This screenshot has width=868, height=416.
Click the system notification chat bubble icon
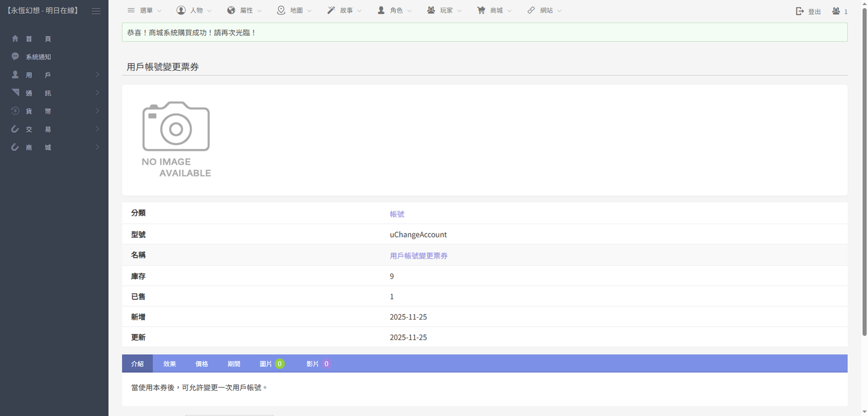[x=15, y=57]
